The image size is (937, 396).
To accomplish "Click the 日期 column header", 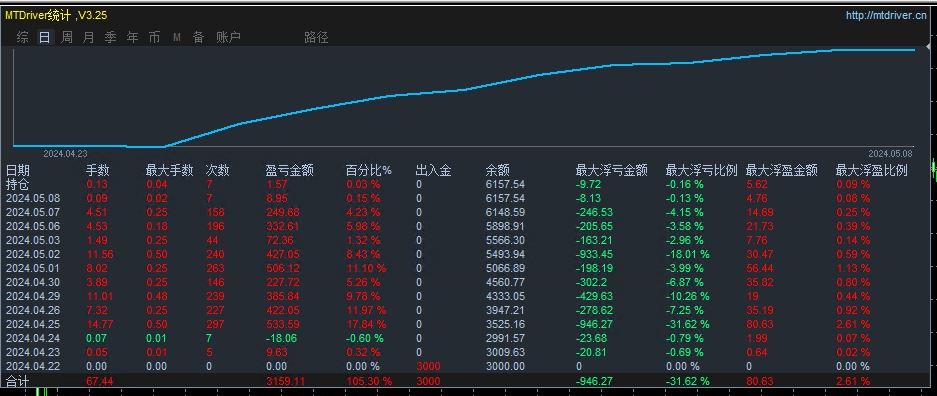I will (x=17, y=171).
